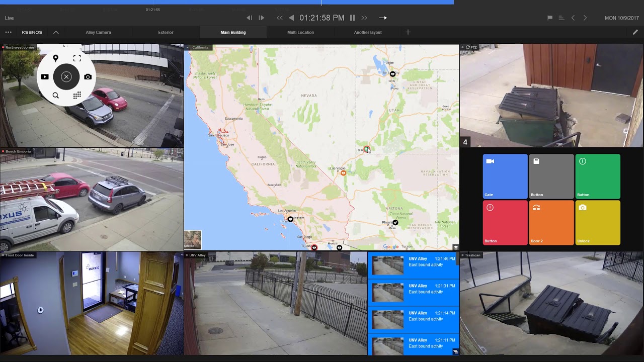This screenshot has width=644, height=362.
Task: Open the edit layout pencil icon
Action: (635, 32)
